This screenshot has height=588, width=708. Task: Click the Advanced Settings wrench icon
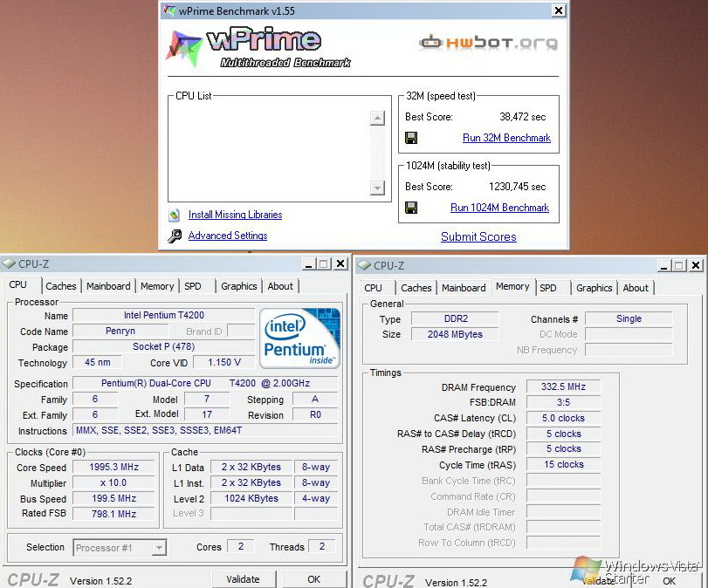pyautogui.click(x=175, y=236)
